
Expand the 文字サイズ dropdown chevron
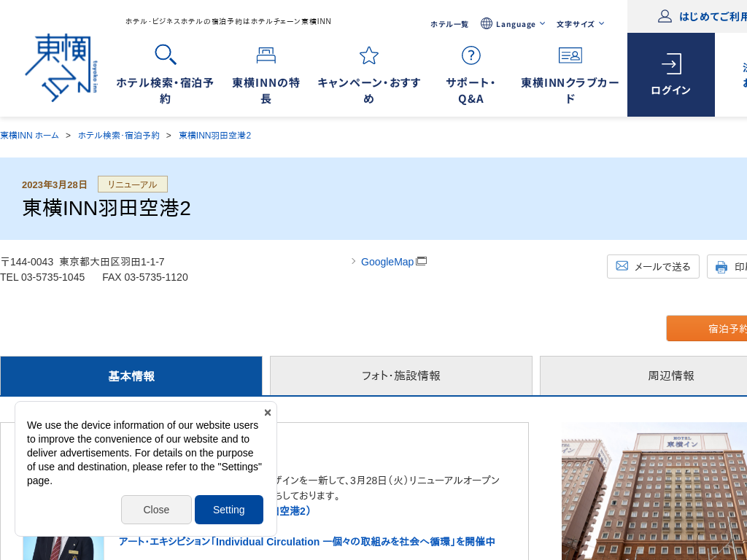point(601,23)
